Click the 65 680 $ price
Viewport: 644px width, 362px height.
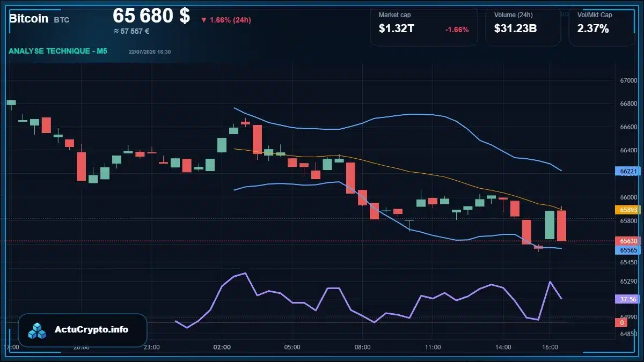pyautogui.click(x=151, y=16)
